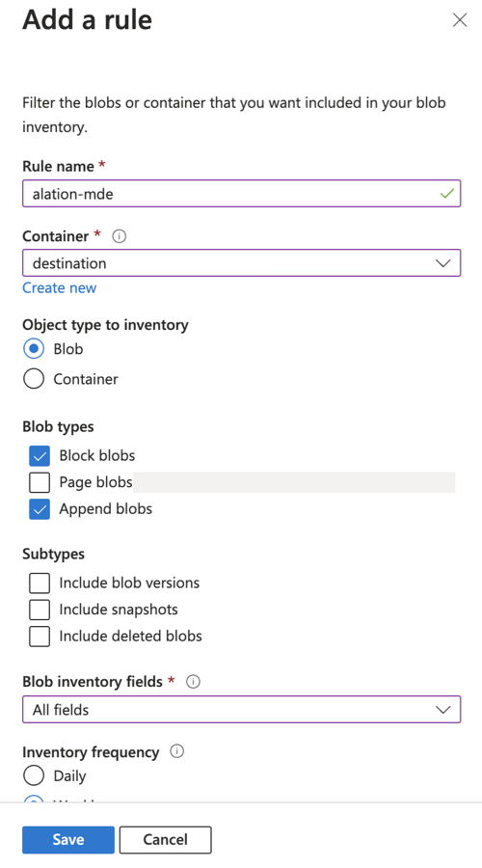Select the Blob object type radio button

click(x=34, y=349)
